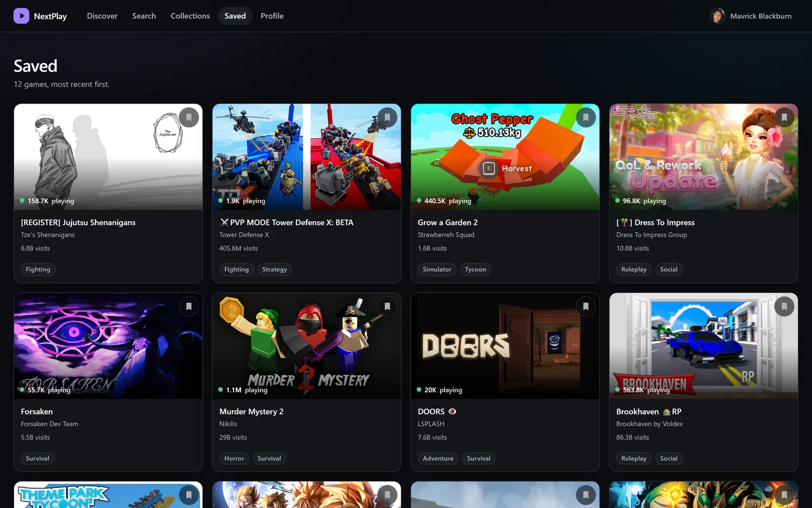Open Jujutsu Shenanigans thumbnail
This screenshot has width=812, height=508.
pyautogui.click(x=108, y=157)
